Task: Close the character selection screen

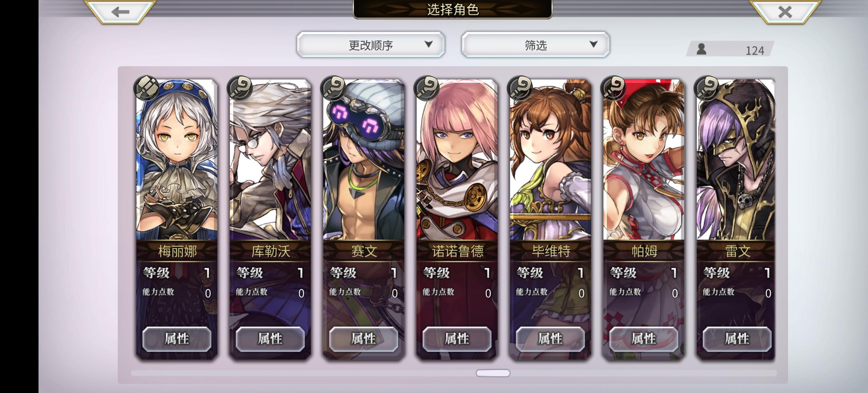Action: coord(784,12)
